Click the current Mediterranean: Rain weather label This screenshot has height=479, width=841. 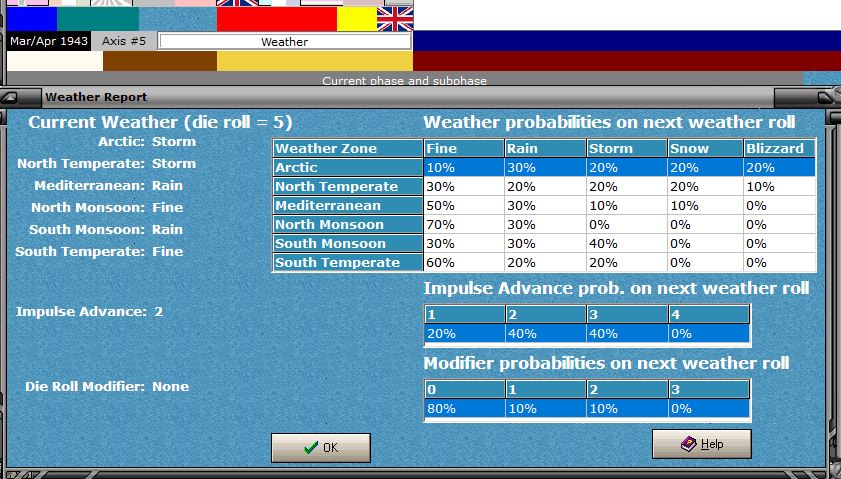pos(108,186)
